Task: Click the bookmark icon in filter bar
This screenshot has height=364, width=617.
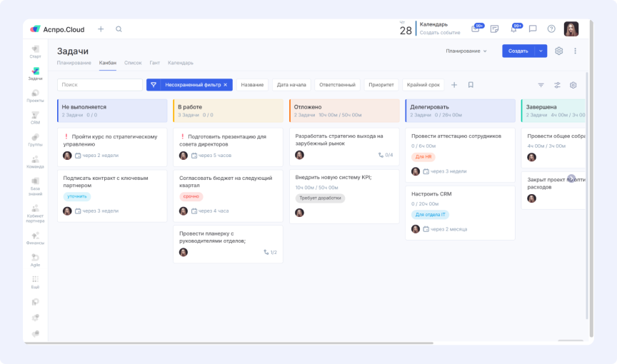Action: (x=471, y=85)
